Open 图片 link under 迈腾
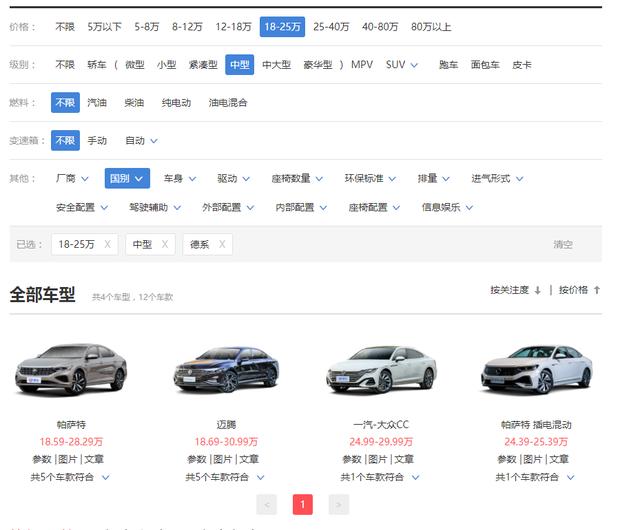The height and width of the screenshot is (530, 640). pyautogui.click(x=222, y=459)
